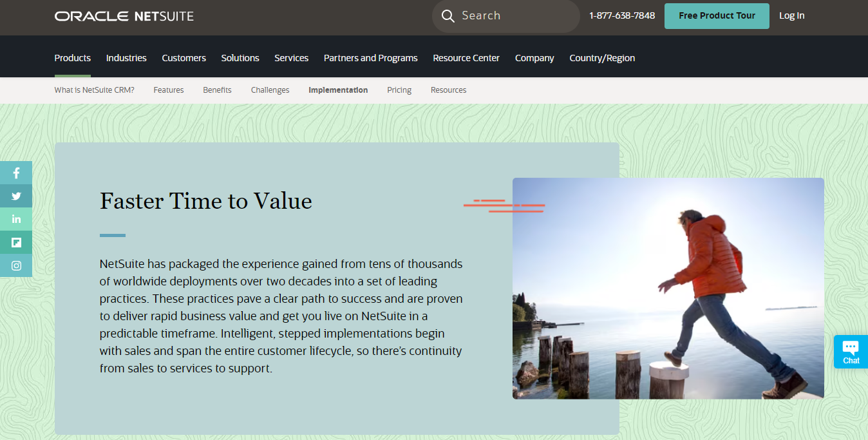Open the Products menu
Image resolution: width=868 pixels, height=440 pixels.
73,58
